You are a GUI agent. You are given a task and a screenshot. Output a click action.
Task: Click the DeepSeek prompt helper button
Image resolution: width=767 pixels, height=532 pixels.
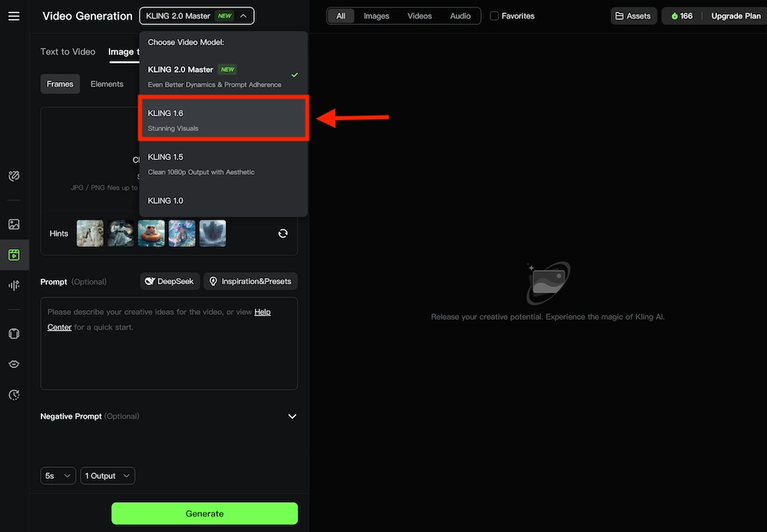pos(170,281)
